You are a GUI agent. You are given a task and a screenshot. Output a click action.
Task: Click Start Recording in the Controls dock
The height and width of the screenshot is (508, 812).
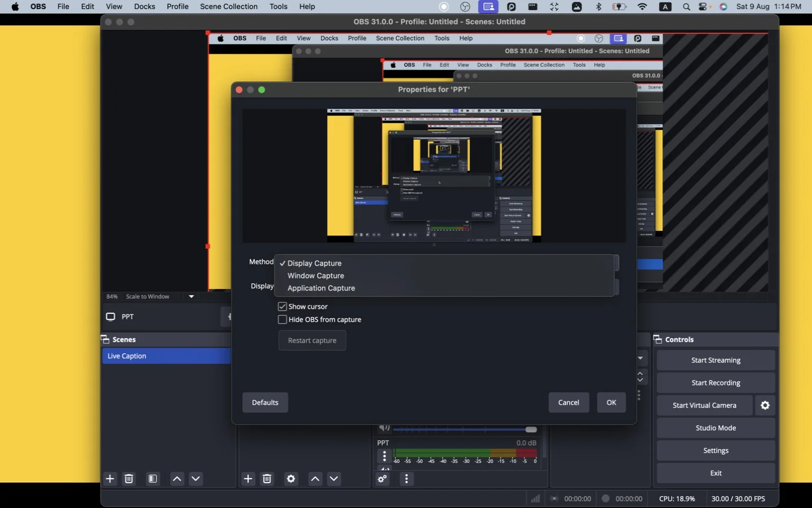pos(716,383)
